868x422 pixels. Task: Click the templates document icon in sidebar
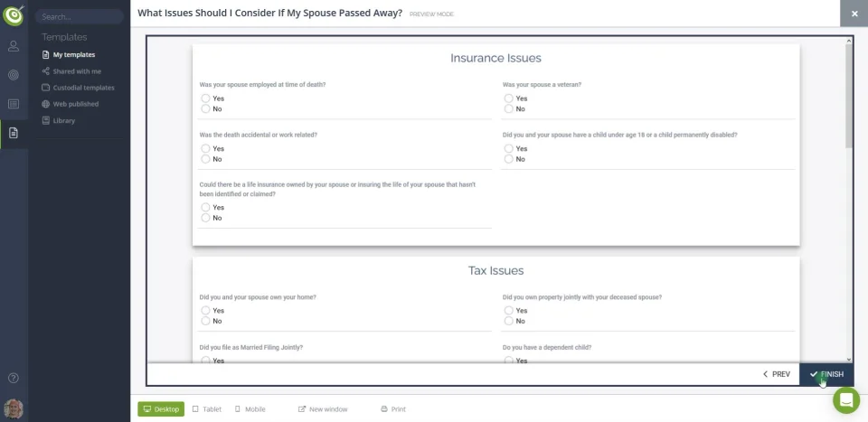tap(14, 133)
